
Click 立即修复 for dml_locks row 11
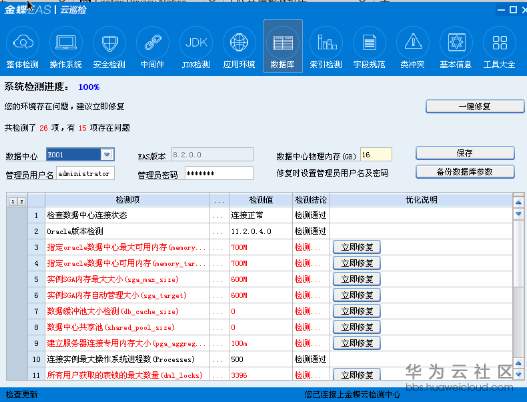point(357,374)
